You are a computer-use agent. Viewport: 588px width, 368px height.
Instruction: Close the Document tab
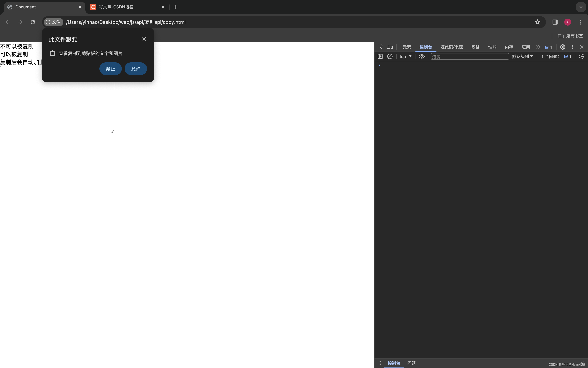[x=80, y=7]
